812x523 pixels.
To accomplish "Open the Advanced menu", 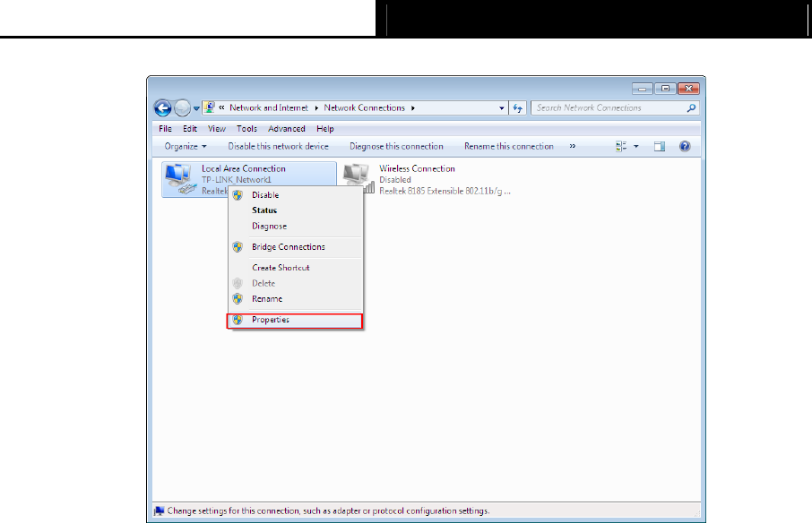I will tap(287, 129).
